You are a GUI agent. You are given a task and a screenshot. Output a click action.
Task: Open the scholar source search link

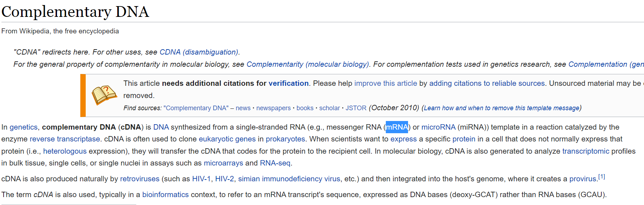(x=329, y=108)
